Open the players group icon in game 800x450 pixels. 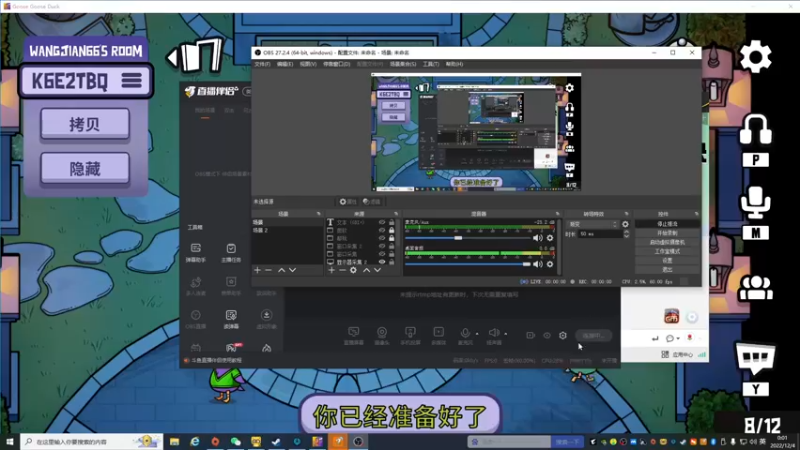tap(756, 287)
